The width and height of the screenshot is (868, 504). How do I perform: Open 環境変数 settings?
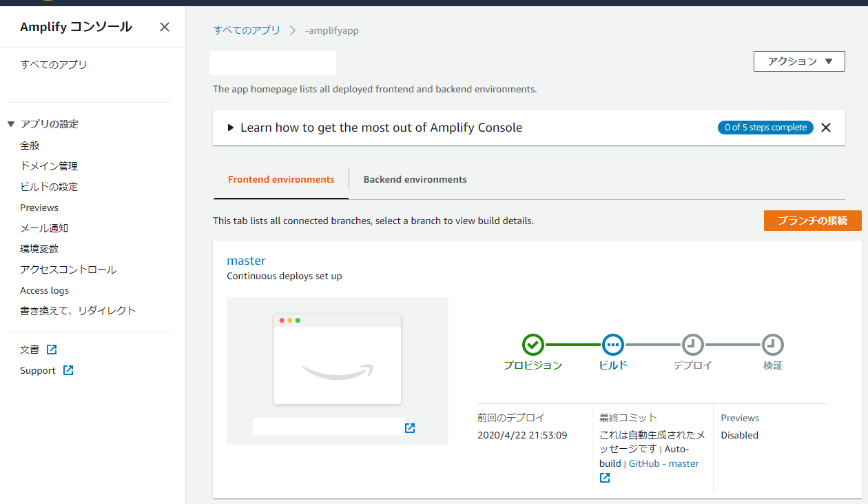tap(39, 249)
